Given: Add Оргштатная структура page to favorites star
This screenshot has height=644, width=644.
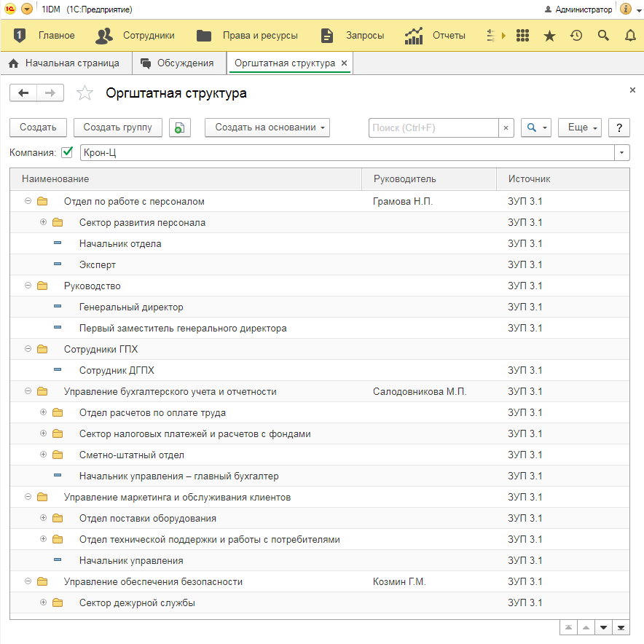Looking at the screenshot, I should coord(85,93).
